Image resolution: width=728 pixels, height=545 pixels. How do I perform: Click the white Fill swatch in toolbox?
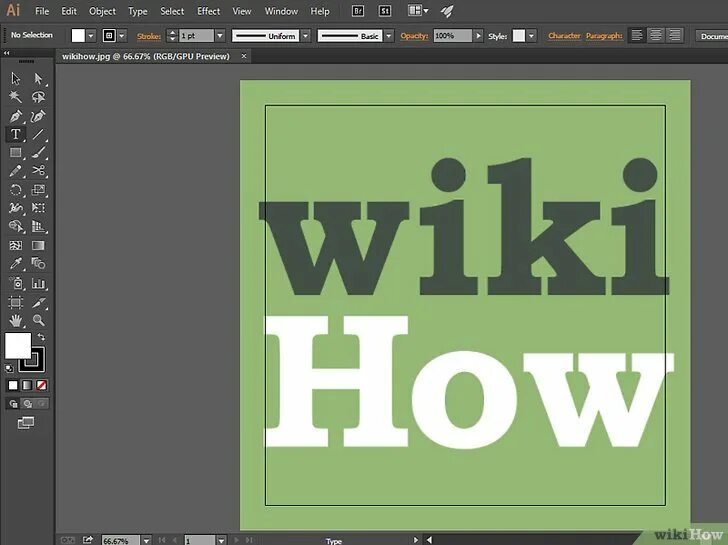point(18,345)
